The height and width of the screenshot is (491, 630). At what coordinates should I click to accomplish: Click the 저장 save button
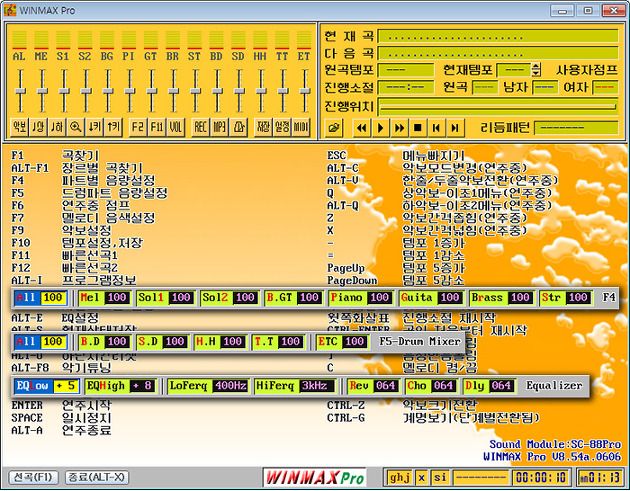263,127
